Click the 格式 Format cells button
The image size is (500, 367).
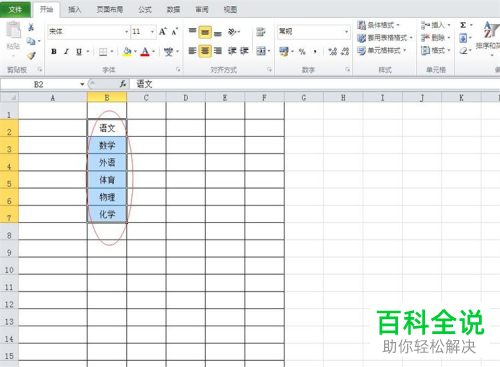[x=435, y=50]
